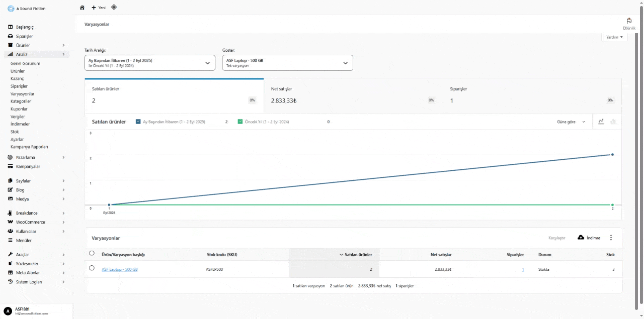Click the Yardım help button
Image resolution: width=644 pixels, height=319 pixels.
614,37
